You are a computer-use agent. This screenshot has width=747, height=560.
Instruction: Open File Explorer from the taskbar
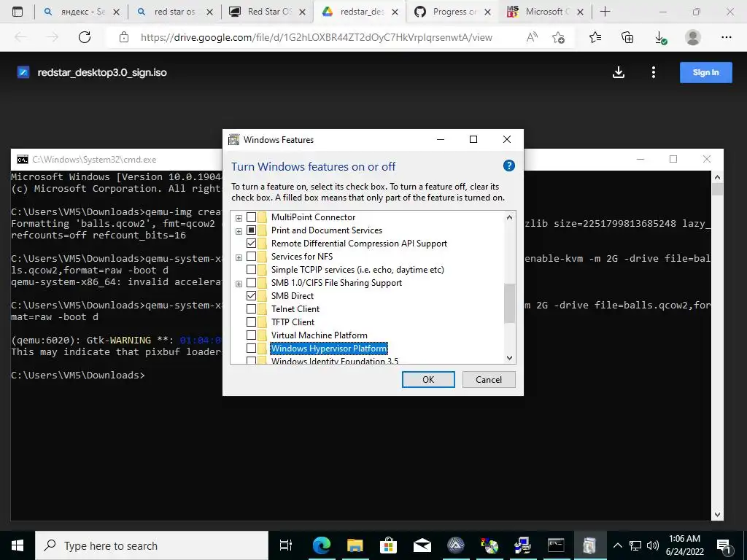355,545
